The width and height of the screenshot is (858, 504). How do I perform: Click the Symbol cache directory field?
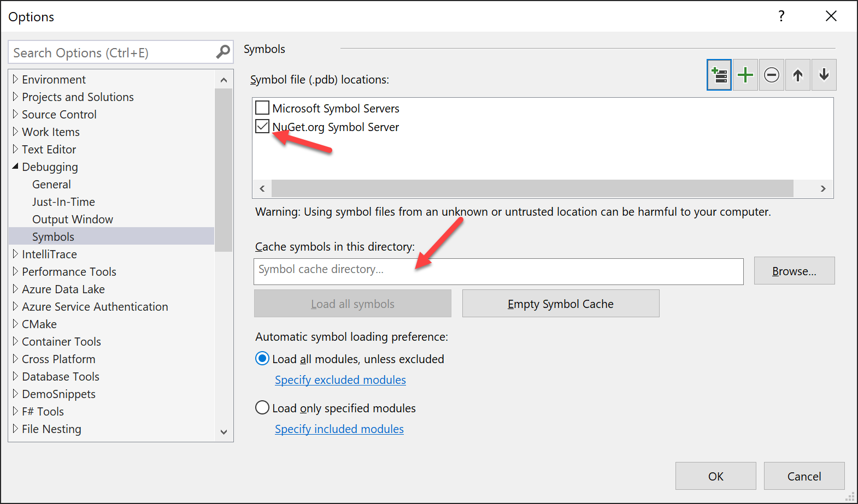pos(498,271)
